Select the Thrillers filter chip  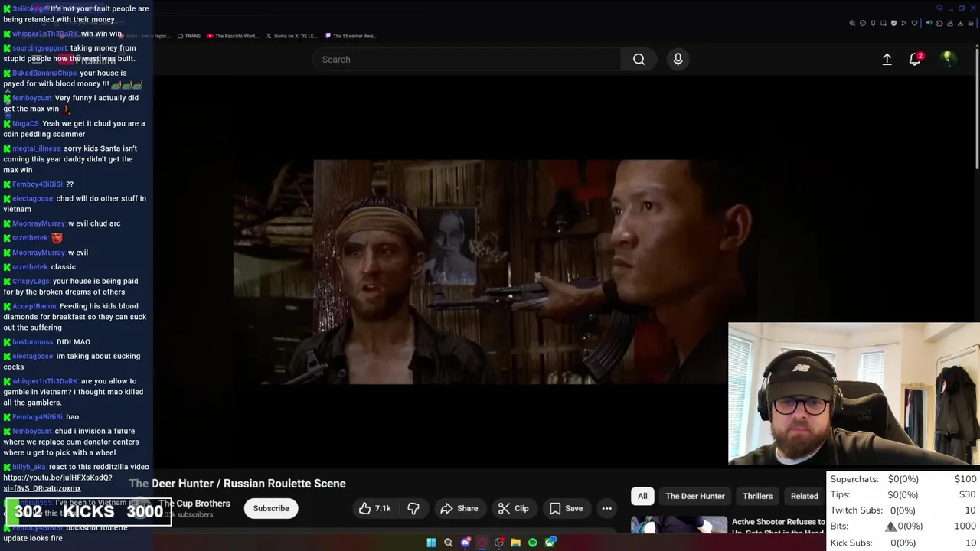756,496
